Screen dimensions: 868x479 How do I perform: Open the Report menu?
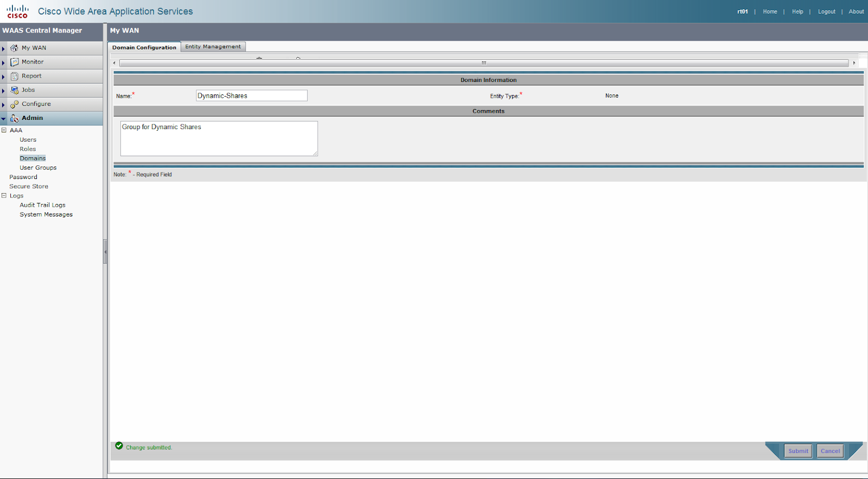point(31,76)
